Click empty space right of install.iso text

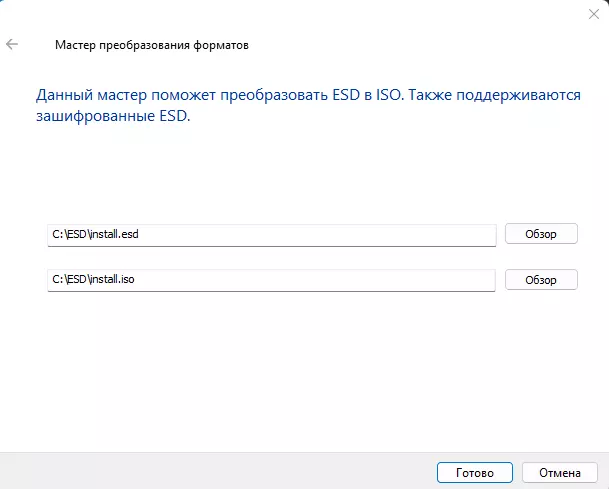pyautogui.click(x=320, y=280)
